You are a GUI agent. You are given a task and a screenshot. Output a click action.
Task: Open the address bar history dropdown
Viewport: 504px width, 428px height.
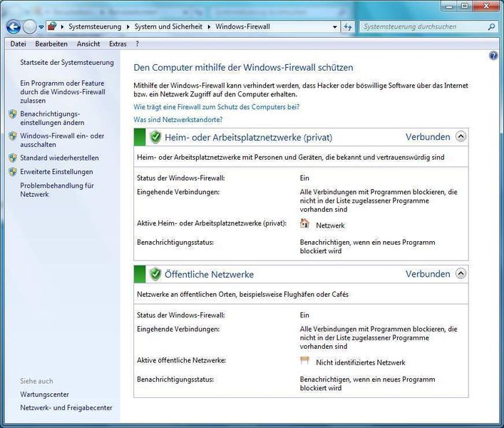[x=335, y=27]
